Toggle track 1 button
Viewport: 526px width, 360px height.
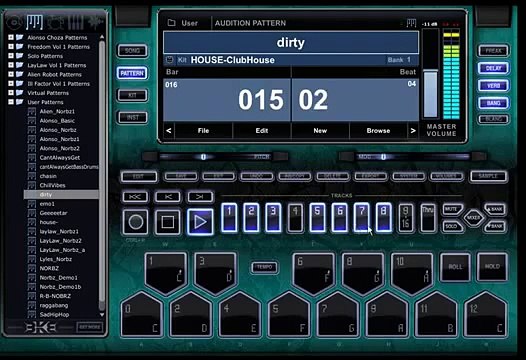[229, 217]
